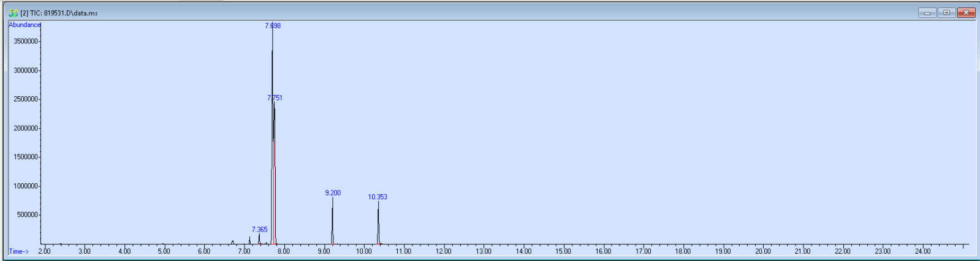The width and height of the screenshot is (980, 261).
Task: Click the 3000000 abundance tick label
Action: pyautogui.click(x=26, y=70)
